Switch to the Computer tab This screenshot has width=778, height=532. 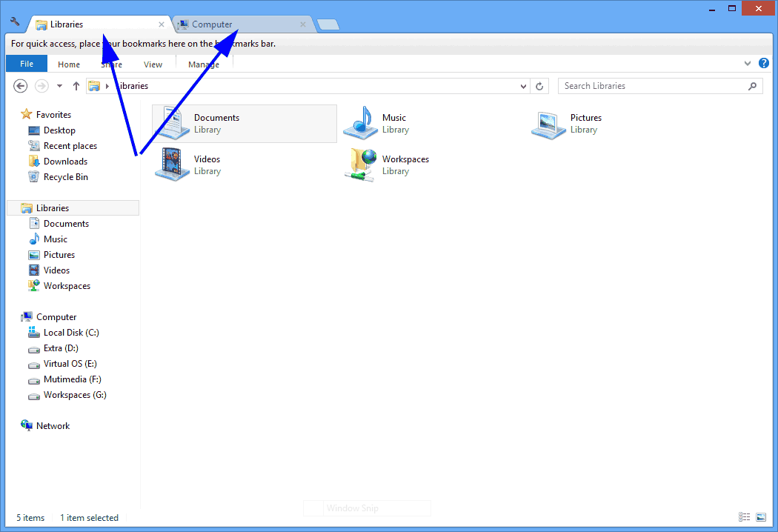(x=242, y=24)
